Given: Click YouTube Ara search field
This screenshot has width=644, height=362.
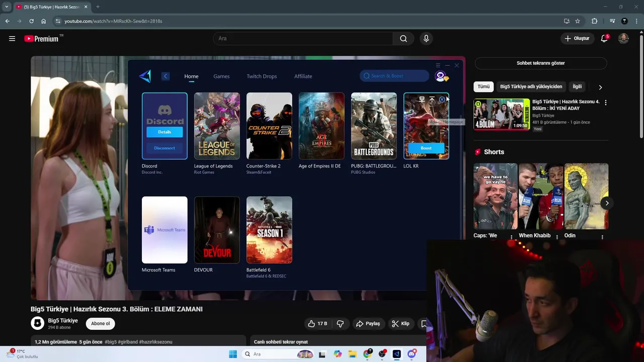Looking at the screenshot, I should [x=303, y=38].
